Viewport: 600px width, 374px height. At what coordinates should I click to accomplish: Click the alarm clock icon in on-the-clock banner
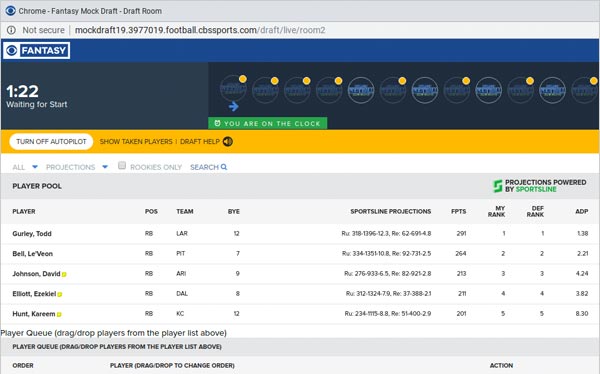[217, 123]
